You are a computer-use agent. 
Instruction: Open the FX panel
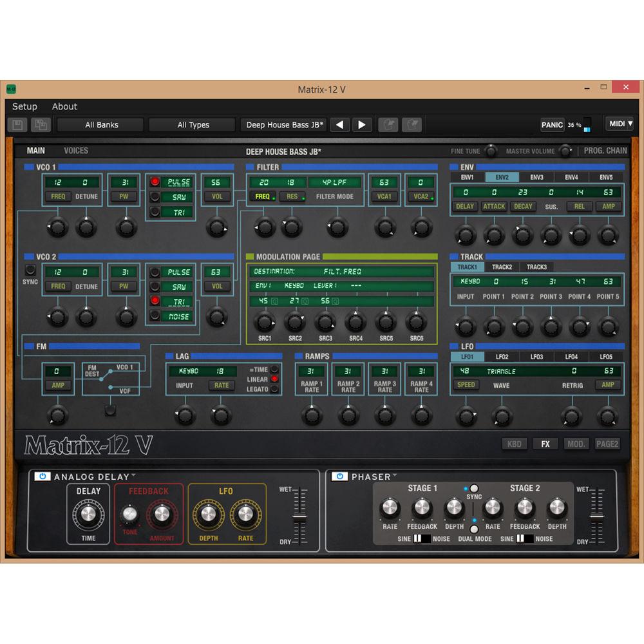(545, 444)
